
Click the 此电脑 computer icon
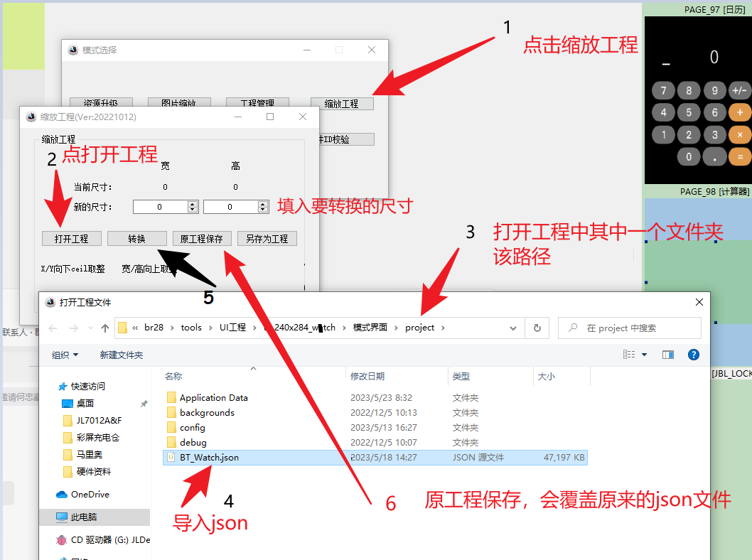[62, 517]
